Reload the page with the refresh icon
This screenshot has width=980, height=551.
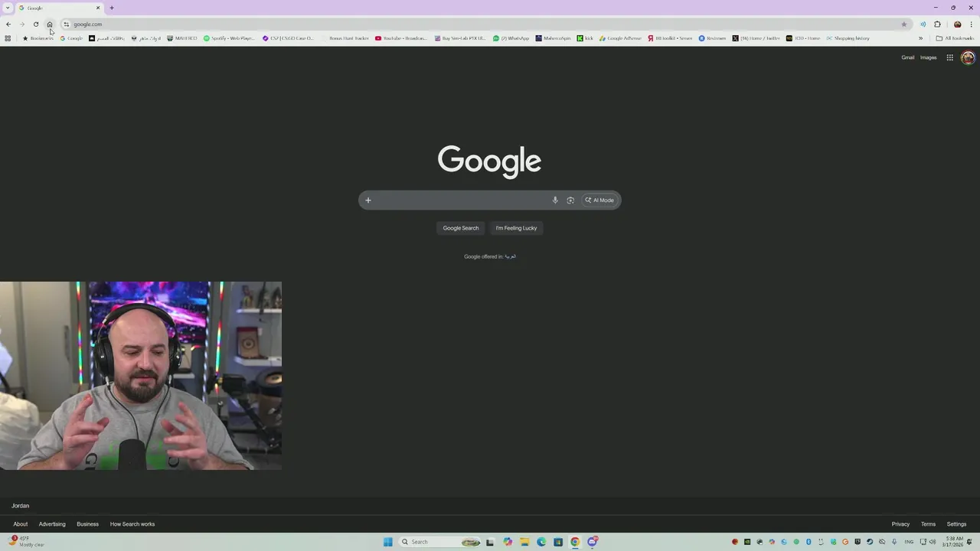36,24
